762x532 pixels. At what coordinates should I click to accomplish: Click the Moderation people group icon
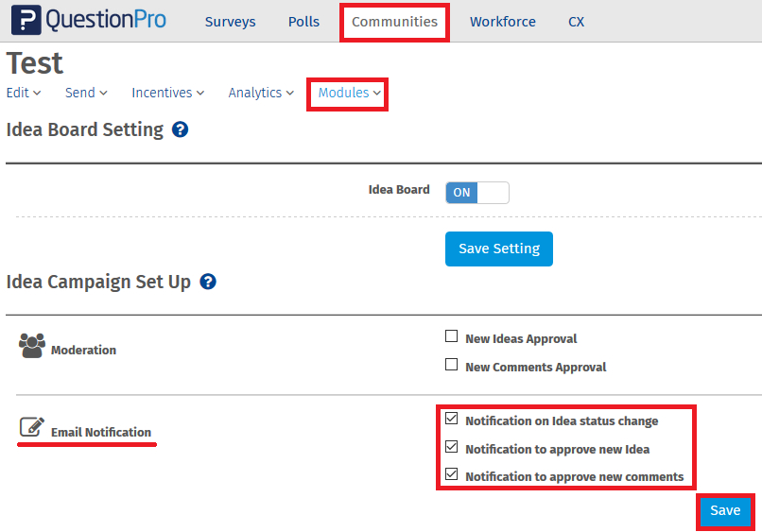[31, 347]
